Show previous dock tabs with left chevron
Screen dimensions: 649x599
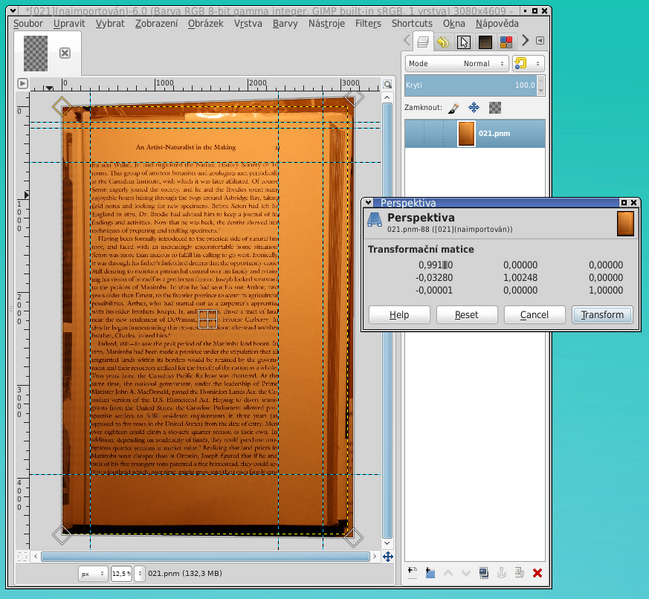(x=407, y=41)
